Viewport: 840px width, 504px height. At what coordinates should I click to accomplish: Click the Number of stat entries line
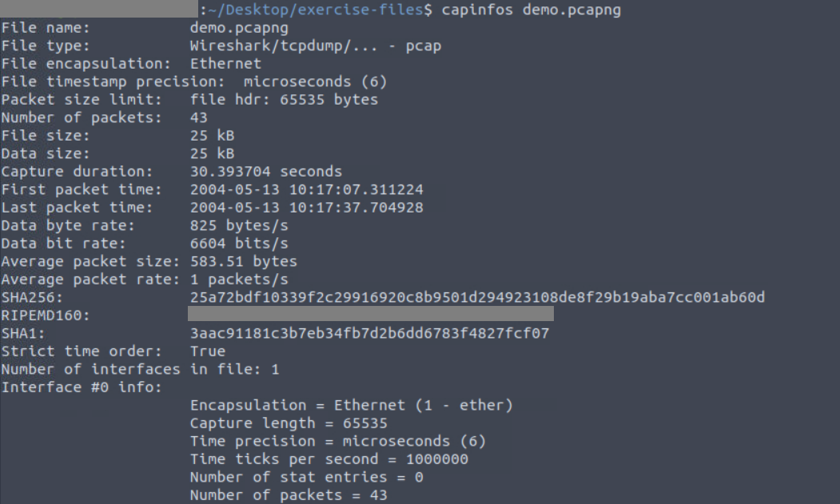pyautogui.click(x=306, y=477)
